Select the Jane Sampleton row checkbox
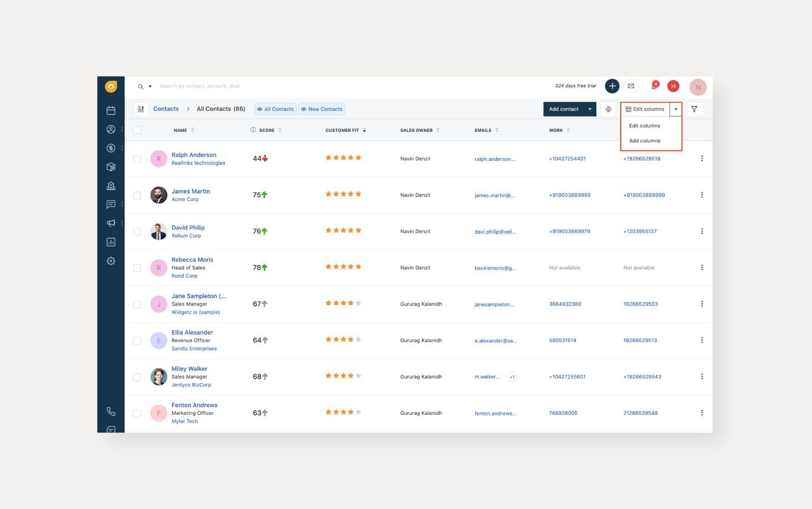 pyautogui.click(x=137, y=304)
